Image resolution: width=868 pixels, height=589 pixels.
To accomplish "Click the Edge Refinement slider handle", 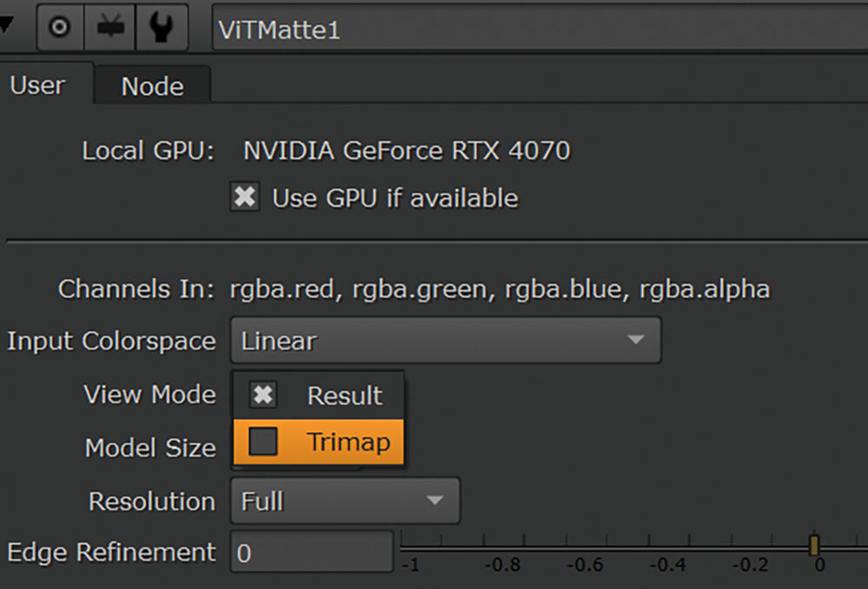I will pos(814,546).
